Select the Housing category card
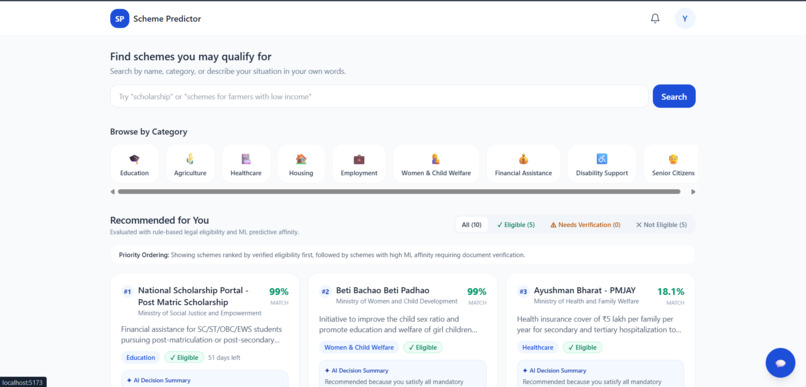 point(301,164)
